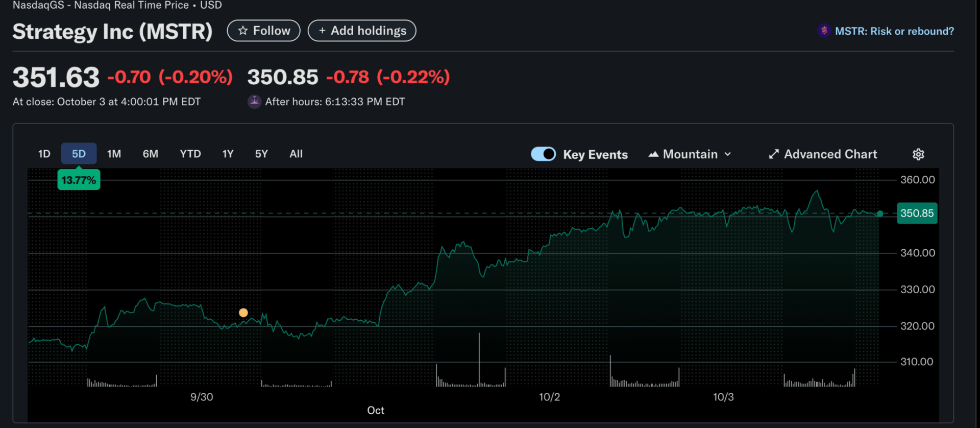Click the Oct month label
This screenshot has height=428, width=980.
[376, 411]
